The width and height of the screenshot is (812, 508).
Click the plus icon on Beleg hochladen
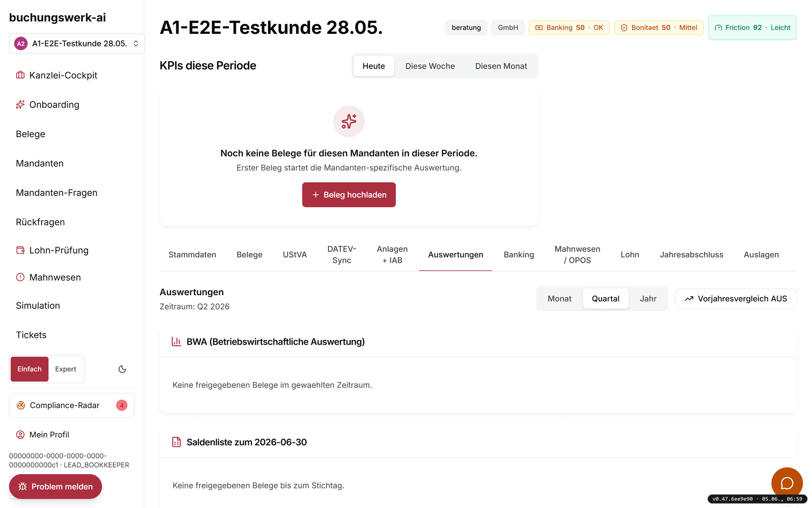tap(315, 195)
